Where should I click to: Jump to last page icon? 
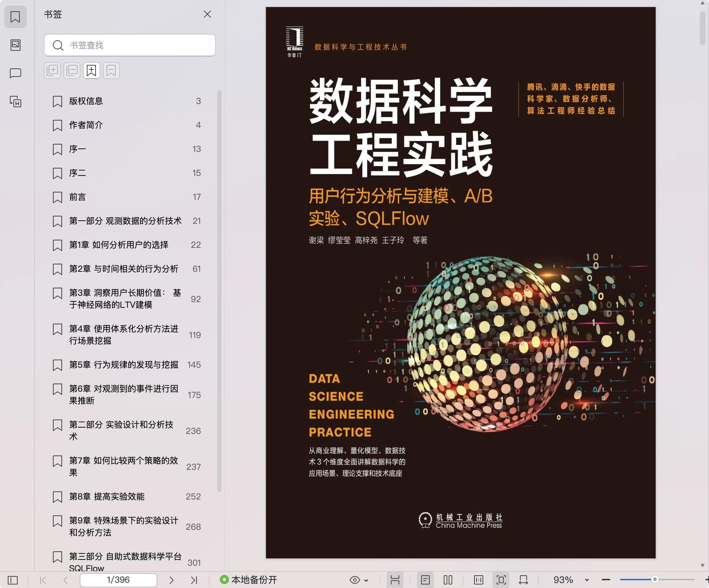click(x=194, y=580)
